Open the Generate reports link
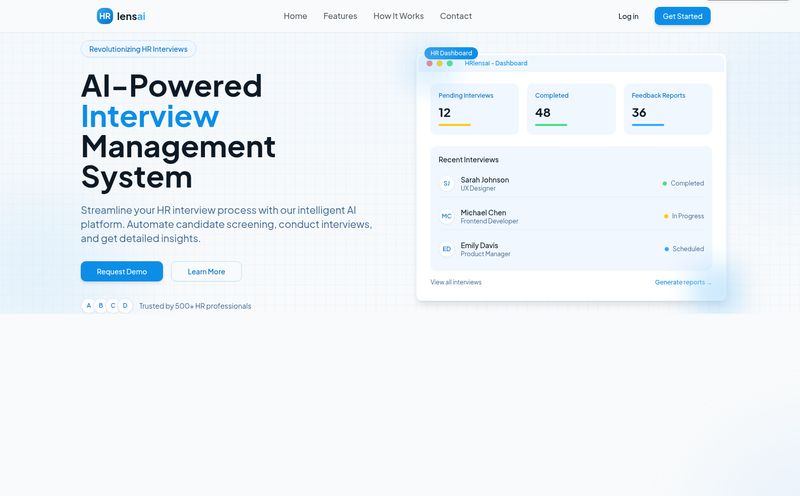Viewport: 800px width, 496px height. (x=683, y=282)
